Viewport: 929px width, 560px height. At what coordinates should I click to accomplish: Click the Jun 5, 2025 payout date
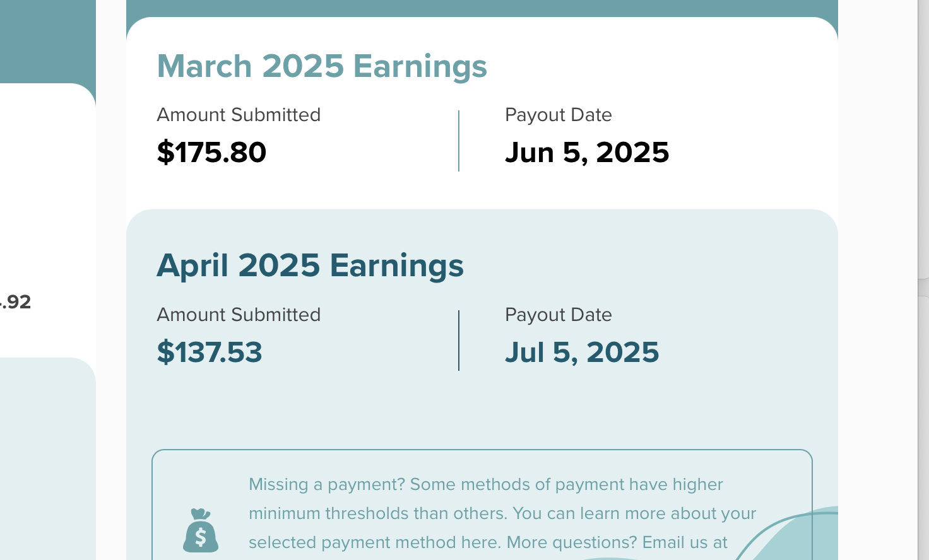click(x=587, y=153)
